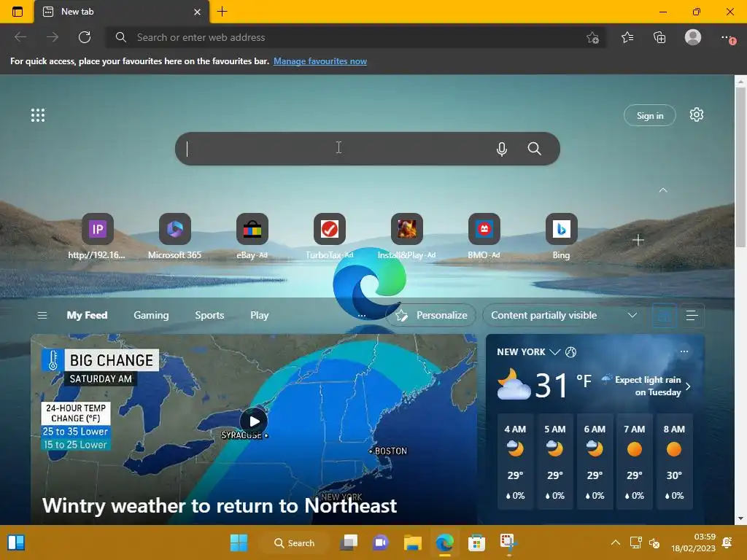Viewport: 747px width, 560px height.
Task: Refresh the page with reload icon
Action: (85, 37)
